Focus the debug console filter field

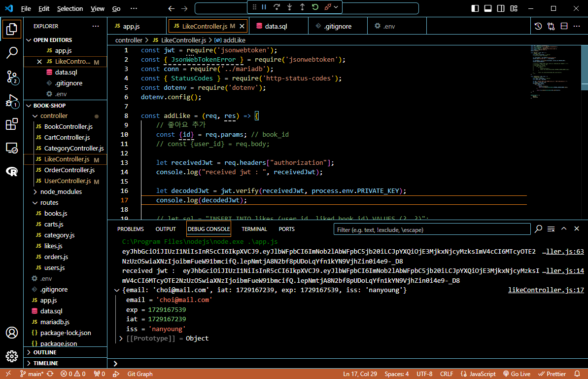(x=432, y=229)
